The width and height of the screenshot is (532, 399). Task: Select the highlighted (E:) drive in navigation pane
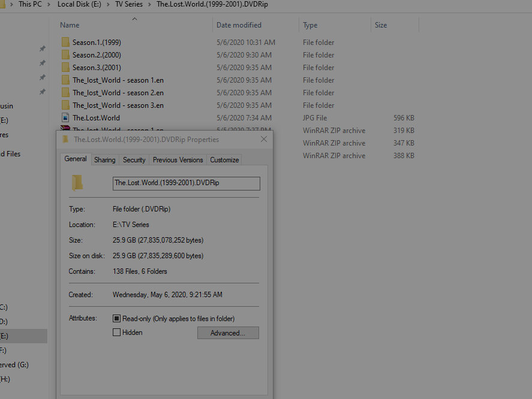point(23,336)
